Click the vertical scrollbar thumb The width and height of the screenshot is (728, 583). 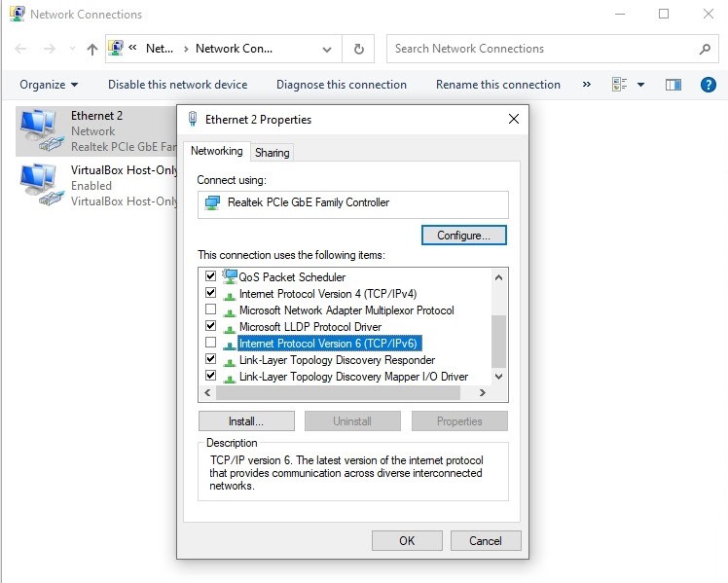click(498, 342)
